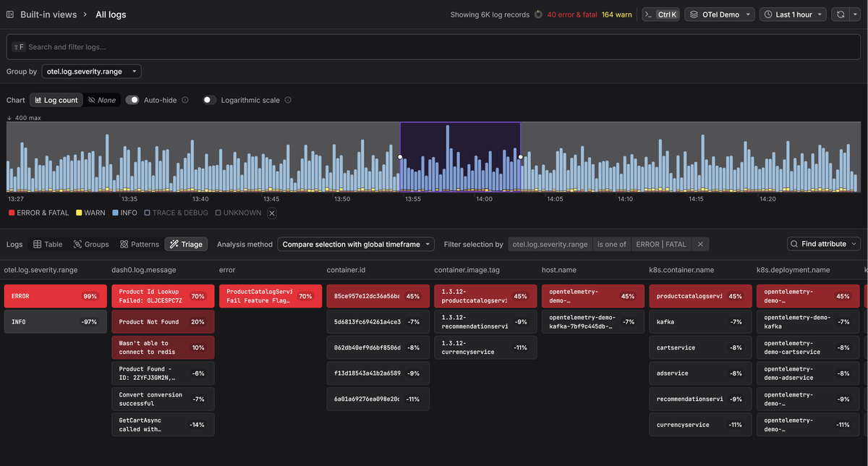868x466 pixels.
Task: Select adservice container name card
Action: click(x=700, y=373)
